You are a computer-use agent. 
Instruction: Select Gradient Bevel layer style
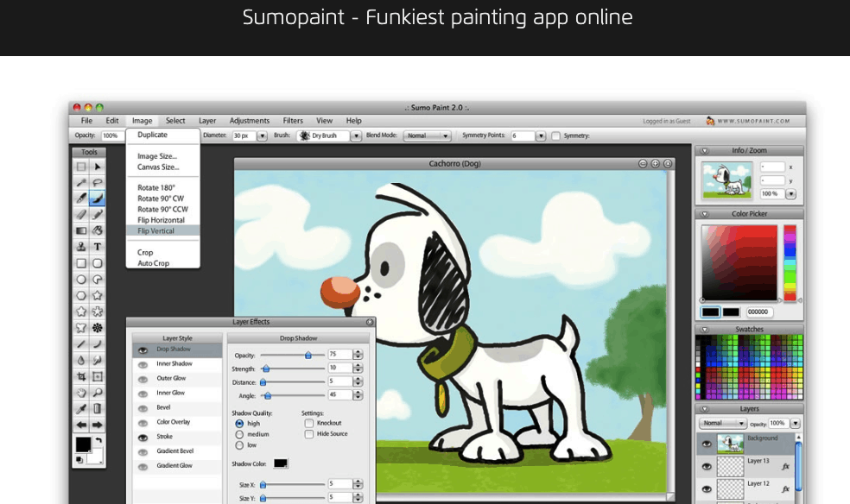[177, 451]
